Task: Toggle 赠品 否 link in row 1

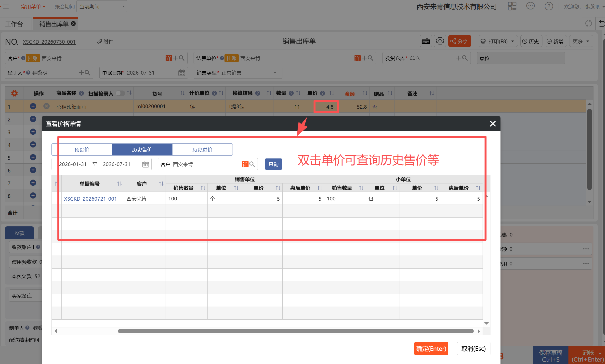Action: pos(374,107)
